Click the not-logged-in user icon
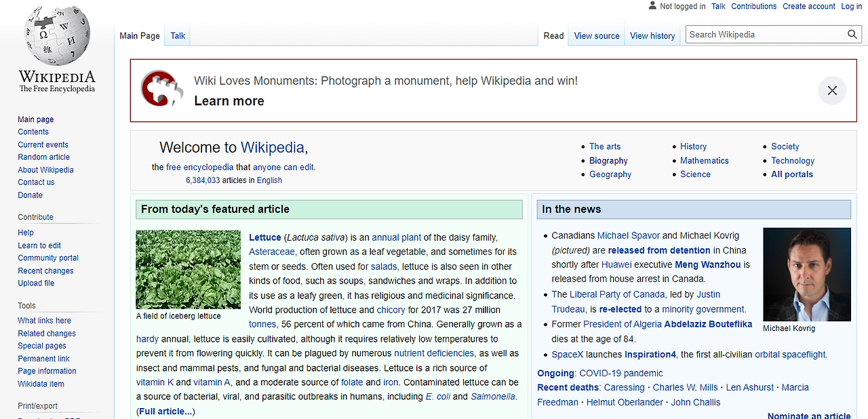Image resolution: width=868 pixels, height=419 pixels. coord(652,5)
